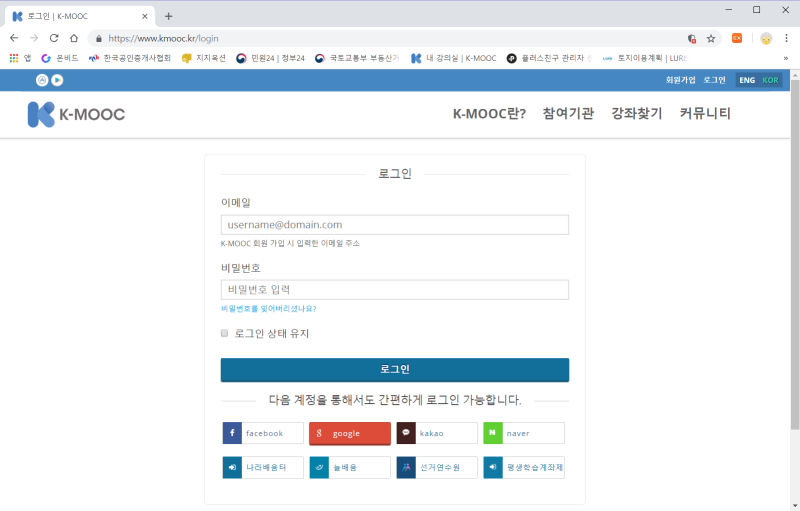Log in with the 늘배움 button

tap(350, 467)
